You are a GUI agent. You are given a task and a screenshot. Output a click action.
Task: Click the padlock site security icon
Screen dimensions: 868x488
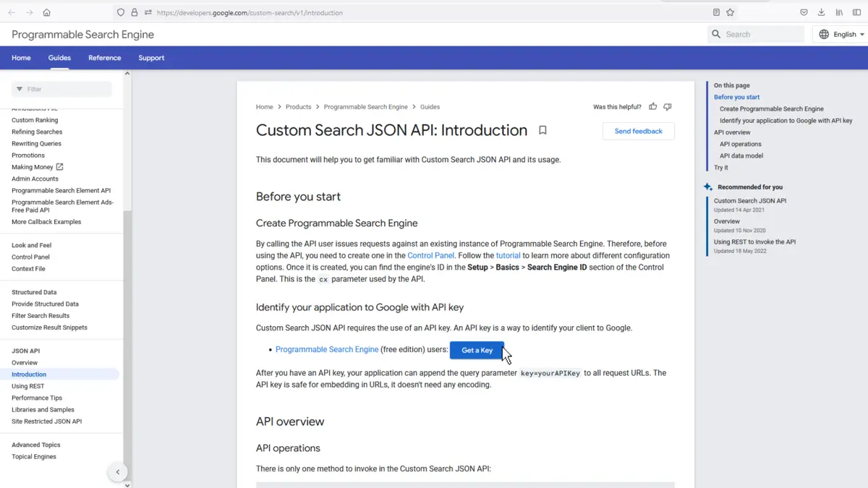[135, 12]
